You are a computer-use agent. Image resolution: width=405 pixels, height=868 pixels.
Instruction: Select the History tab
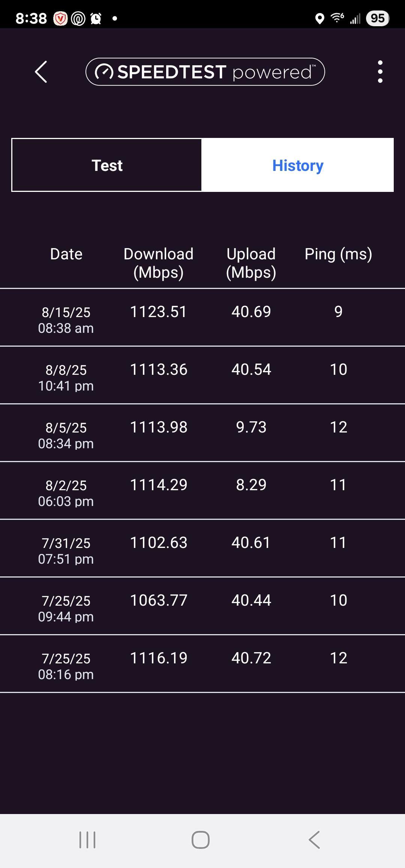tap(297, 165)
